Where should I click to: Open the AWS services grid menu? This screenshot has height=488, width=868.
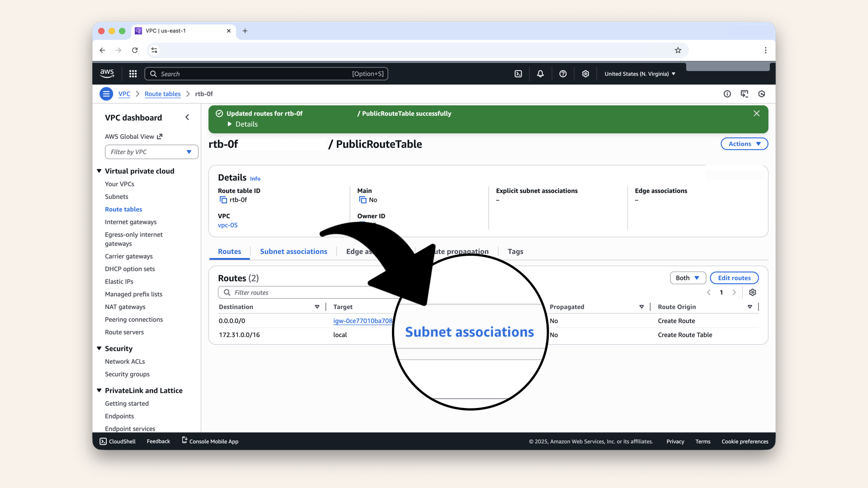[x=132, y=74]
